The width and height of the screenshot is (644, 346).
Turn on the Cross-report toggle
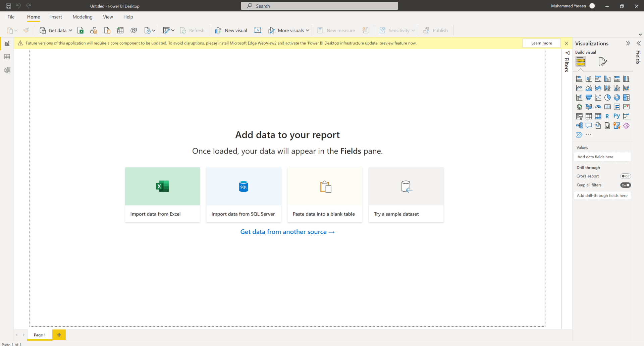pyautogui.click(x=625, y=176)
